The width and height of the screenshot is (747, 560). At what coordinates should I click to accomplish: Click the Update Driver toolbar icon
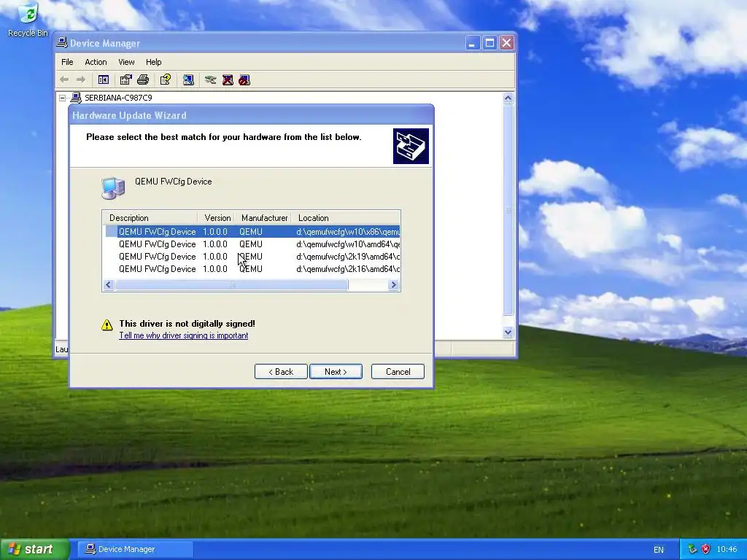210,80
